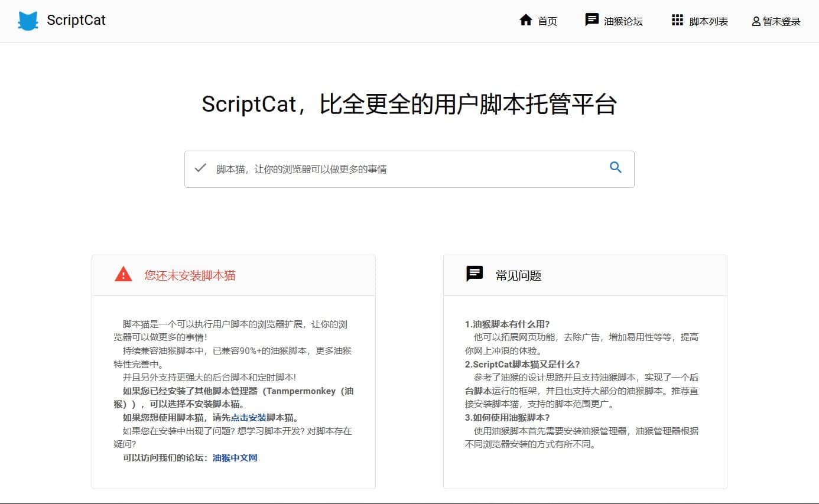Screen dimensions: 819x504
Task: Click the checkmark icon inside the search bar
Action: click(x=201, y=168)
